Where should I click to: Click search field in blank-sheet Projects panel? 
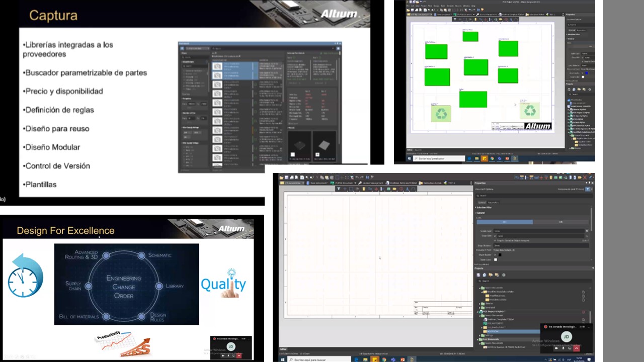pos(534,281)
